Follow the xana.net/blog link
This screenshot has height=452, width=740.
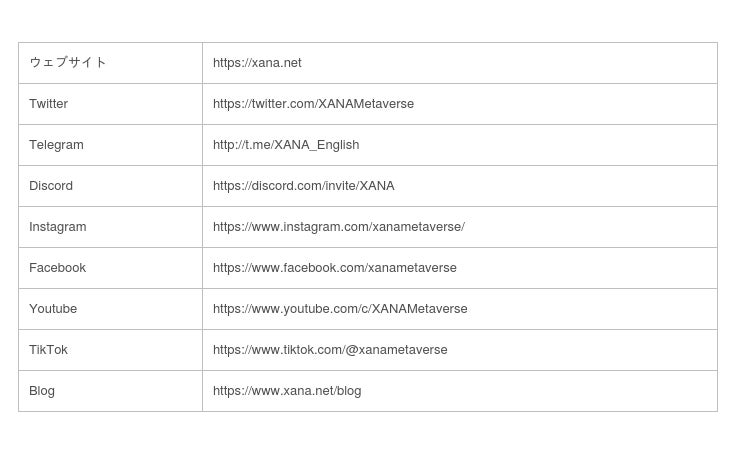pos(287,391)
